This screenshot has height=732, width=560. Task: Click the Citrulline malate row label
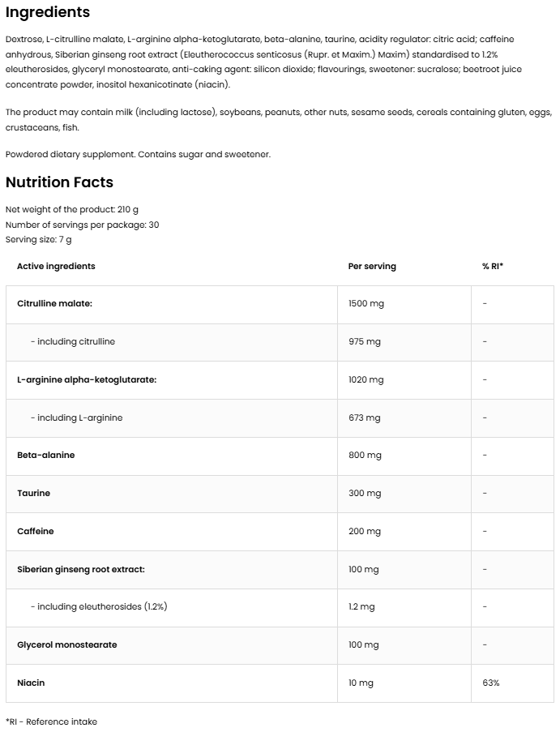coord(55,303)
